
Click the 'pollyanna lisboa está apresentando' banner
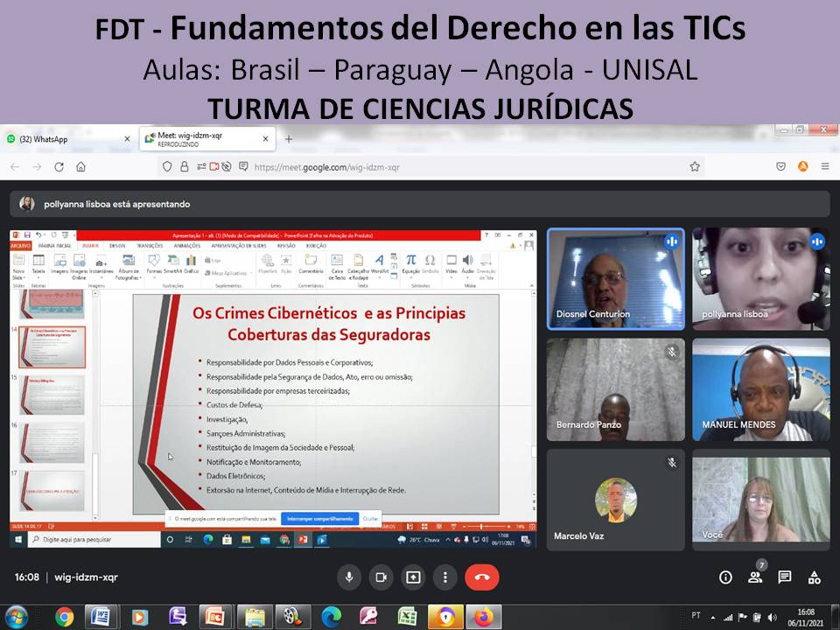pyautogui.click(x=420, y=204)
